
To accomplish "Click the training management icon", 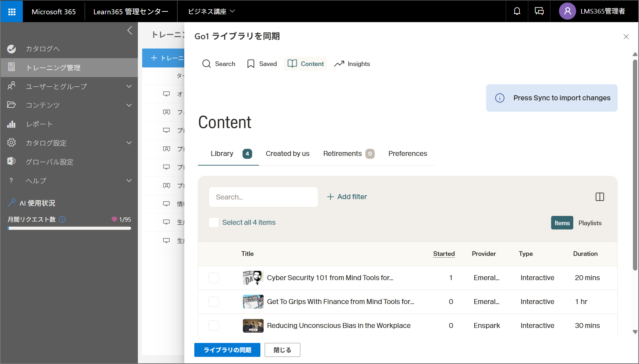I will click(11, 67).
